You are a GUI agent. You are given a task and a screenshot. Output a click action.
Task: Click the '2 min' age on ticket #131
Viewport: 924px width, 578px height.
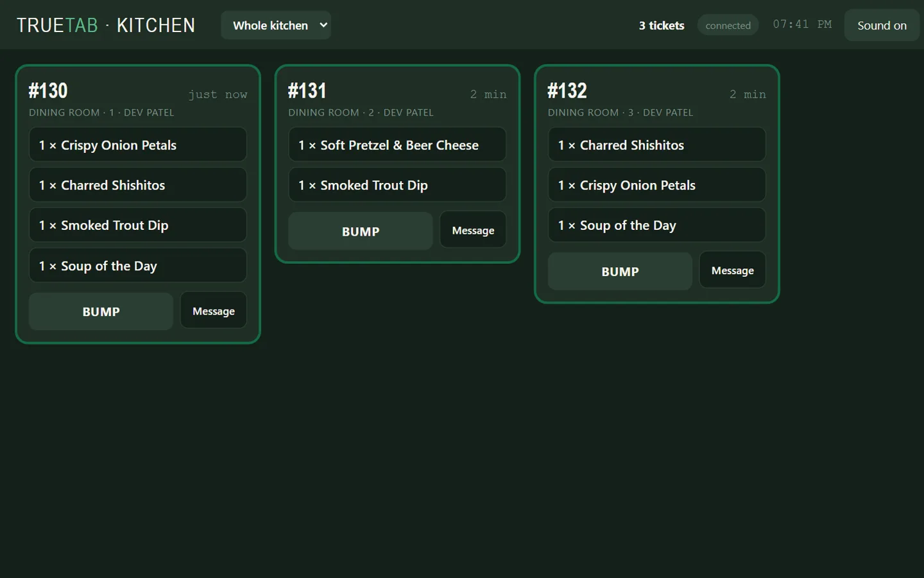click(x=488, y=94)
